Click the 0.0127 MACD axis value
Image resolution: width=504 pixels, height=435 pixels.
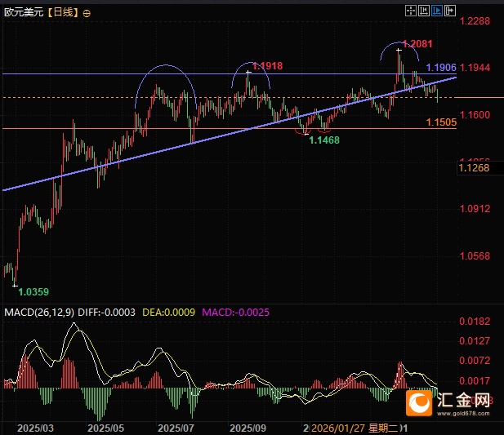(x=475, y=341)
